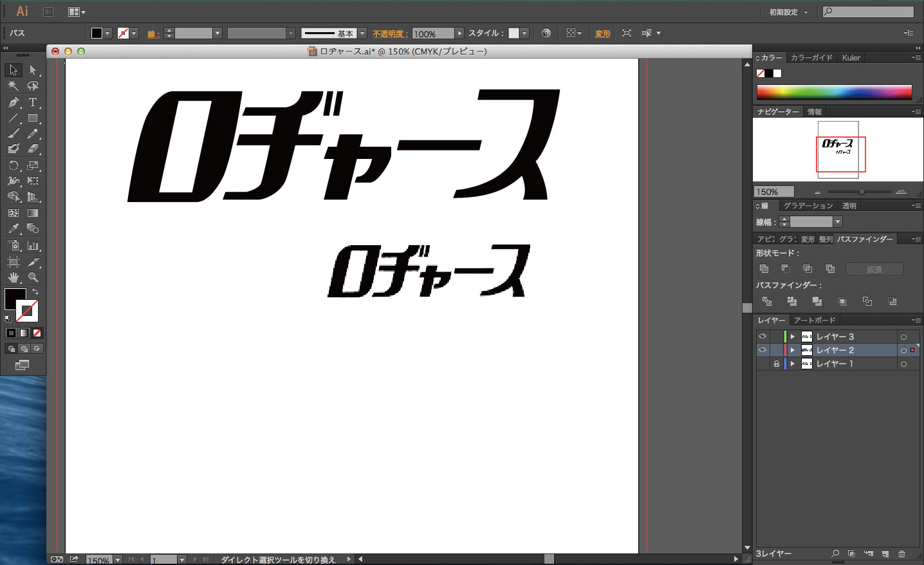924x565 pixels.
Task: Show レイヤー 1 by clicking its visibility box
Action: [762, 364]
